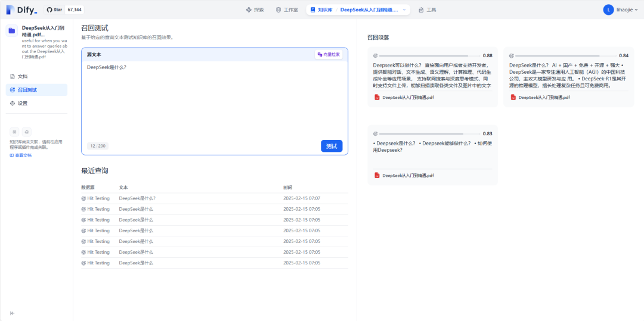Screen dimensions: 644x321
Task: Click the first linked-app placeholder icon
Action: (x=14, y=132)
